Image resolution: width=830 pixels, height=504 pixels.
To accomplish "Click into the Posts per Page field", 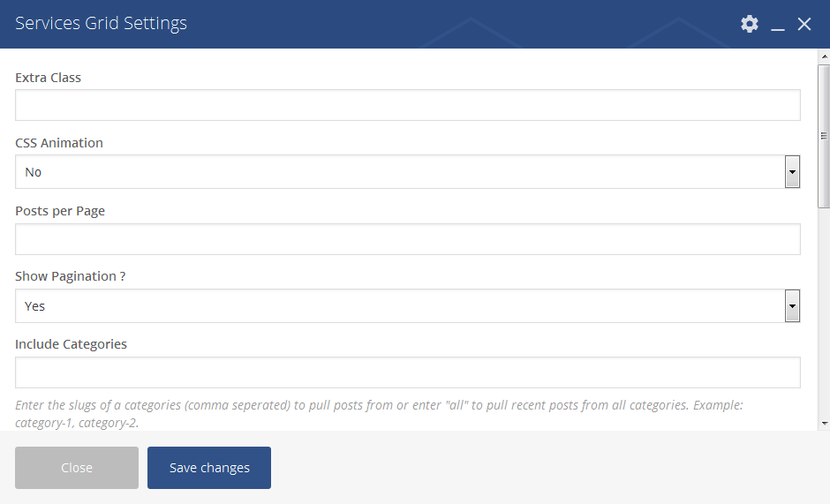I will tap(407, 239).
